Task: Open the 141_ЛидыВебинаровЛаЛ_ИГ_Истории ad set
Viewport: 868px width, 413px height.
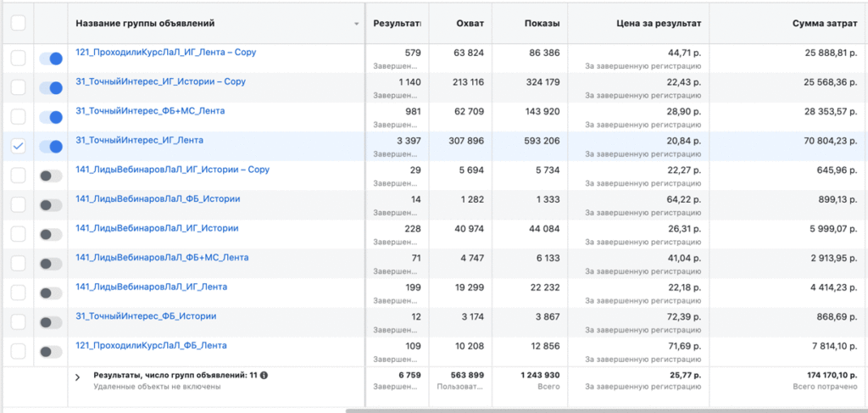Action: click(x=157, y=228)
